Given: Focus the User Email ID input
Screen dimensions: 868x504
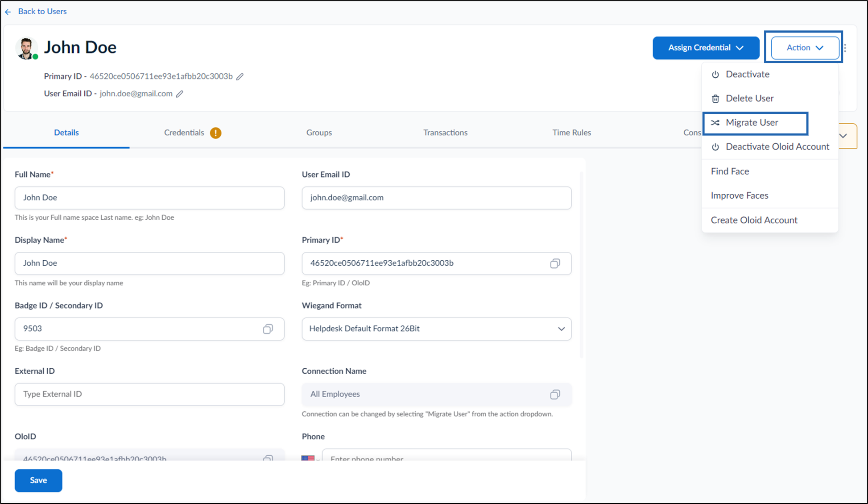Looking at the screenshot, I should click(436, 198).
